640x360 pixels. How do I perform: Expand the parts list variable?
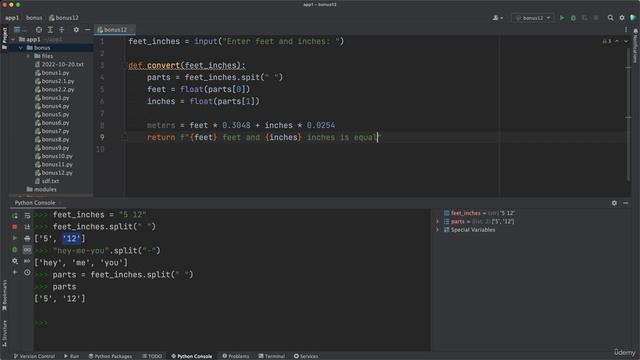pyautogui.click(x=438, y=222)
